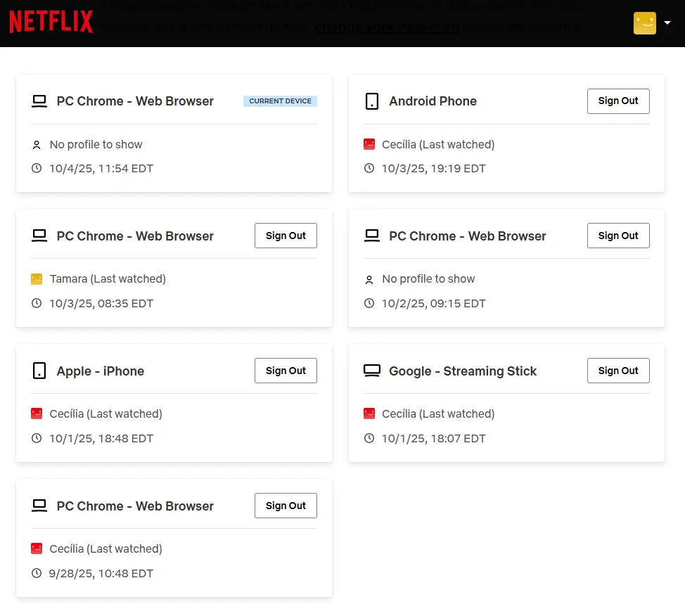Click Tamara's yellow profile icon
The height and width of the screenshot is (616, 685).
click(37, 279)
